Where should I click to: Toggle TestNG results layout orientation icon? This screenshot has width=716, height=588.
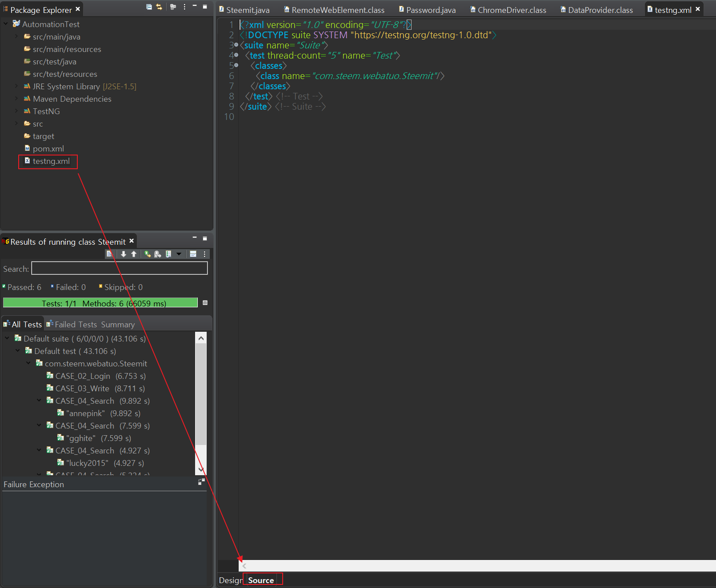point(193,254)
